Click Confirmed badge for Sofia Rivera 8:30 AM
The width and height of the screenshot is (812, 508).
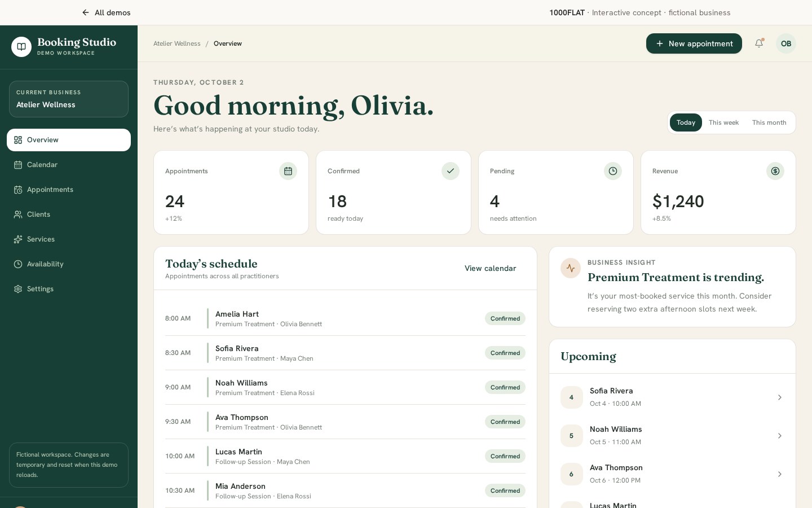click(505, 353)
